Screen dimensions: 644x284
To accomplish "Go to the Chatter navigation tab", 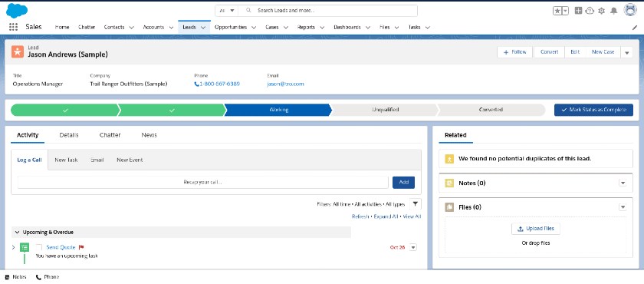I will pyautogui.click(x=87, y=27).
